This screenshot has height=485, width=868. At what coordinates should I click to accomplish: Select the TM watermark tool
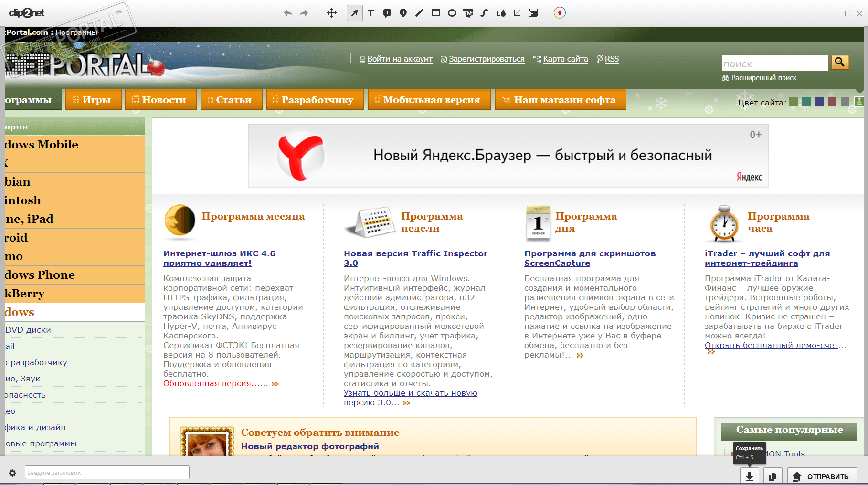[x=468, y=13]
